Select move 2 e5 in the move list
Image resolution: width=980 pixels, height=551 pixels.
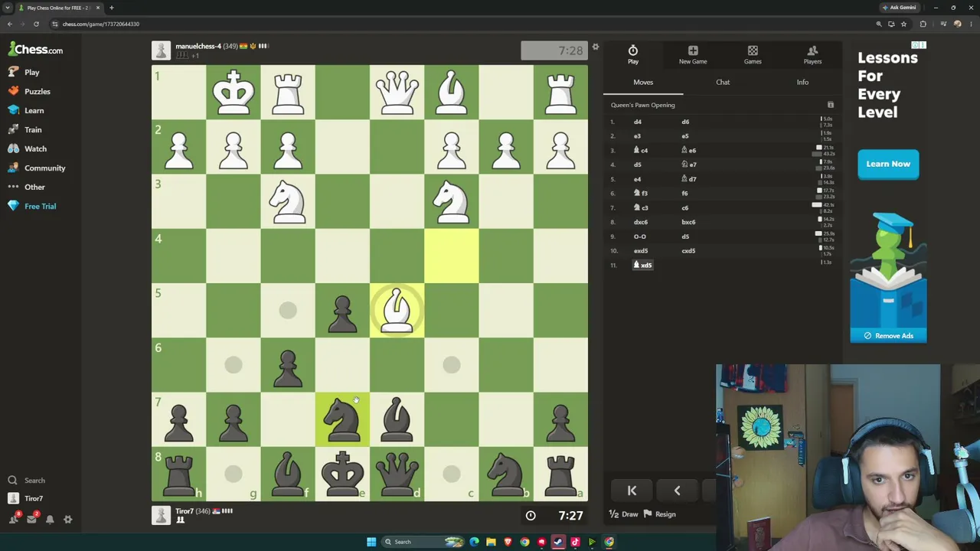pyautogui.click(x=685, y=136)
